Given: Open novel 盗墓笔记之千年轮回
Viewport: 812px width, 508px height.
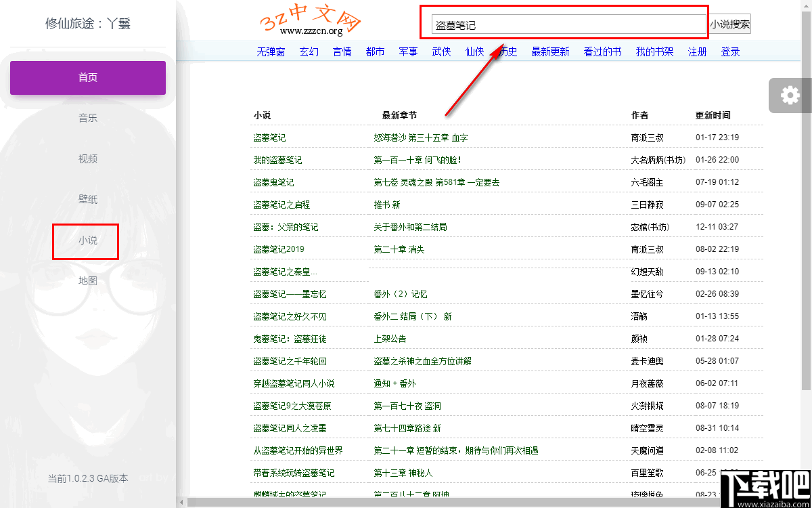Looking at the screenshot, I should click(x=290, y=361).
